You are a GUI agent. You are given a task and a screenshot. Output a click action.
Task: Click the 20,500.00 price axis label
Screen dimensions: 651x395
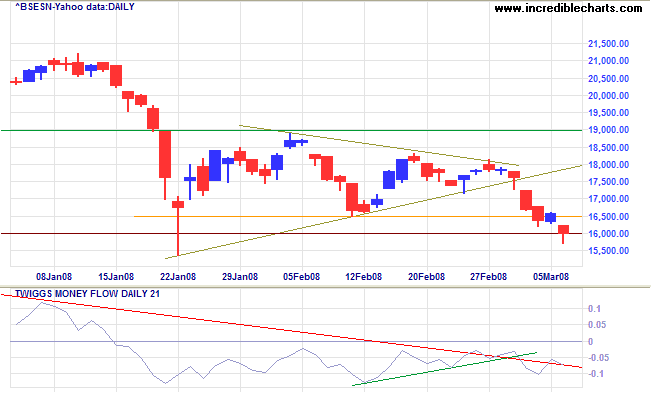[608, 79]
